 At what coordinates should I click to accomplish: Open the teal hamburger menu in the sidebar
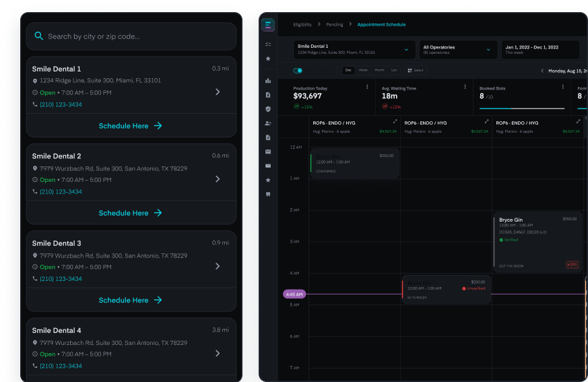pos(268,25)
